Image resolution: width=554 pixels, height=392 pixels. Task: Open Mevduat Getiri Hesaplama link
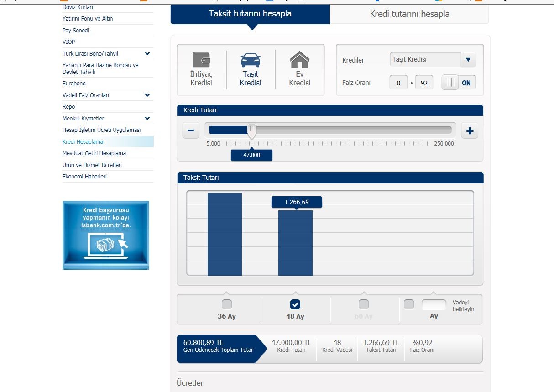click(x=94, y=153)
